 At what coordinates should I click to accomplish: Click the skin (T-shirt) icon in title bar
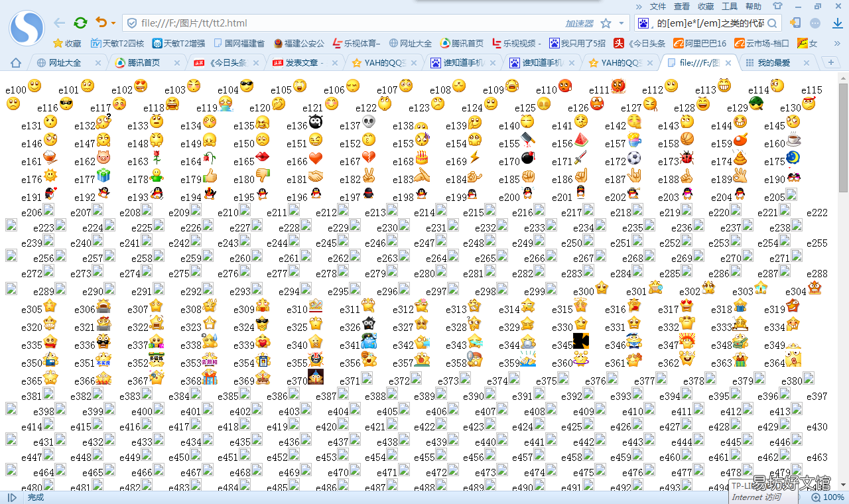[x=777, y=6]
